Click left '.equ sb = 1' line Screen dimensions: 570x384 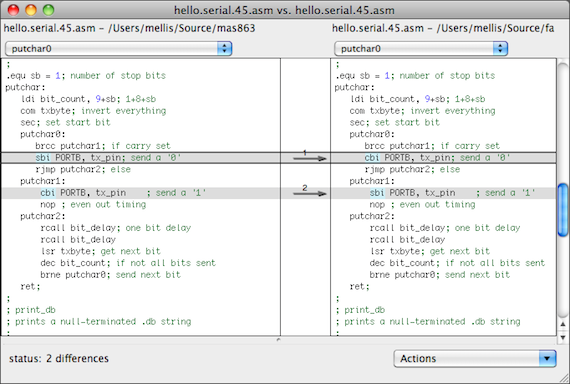(86, 76)
